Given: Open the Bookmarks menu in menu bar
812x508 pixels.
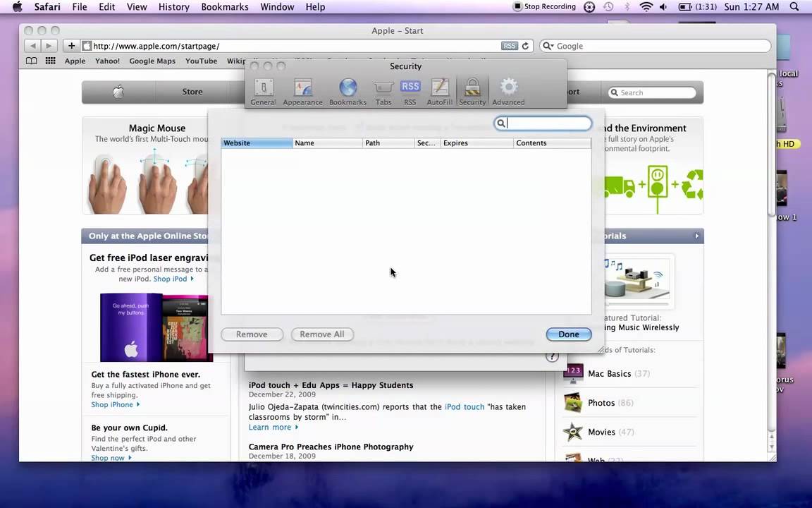Looking at the screenshot, I should click(x=225, y=7).
